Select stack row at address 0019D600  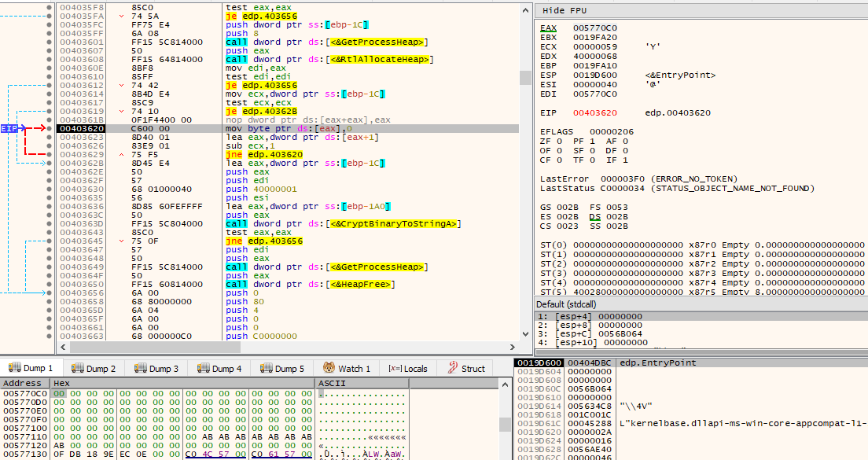tap(690, 362)
